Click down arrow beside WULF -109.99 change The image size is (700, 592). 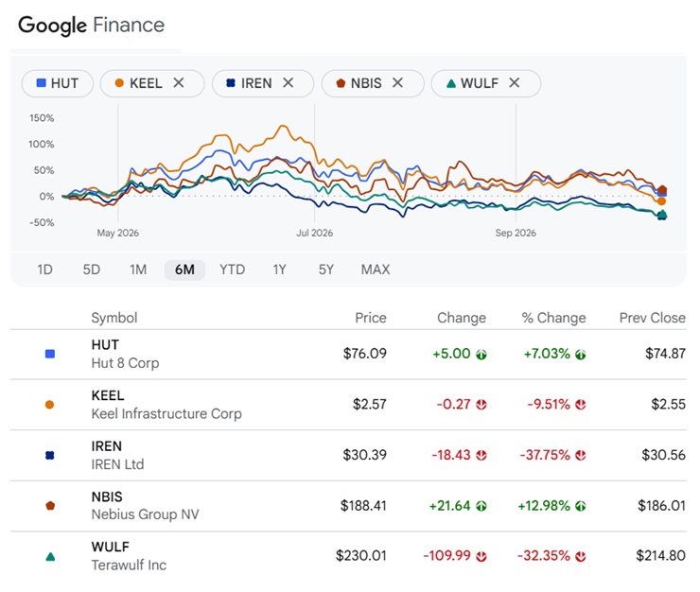(x=481, y=557)
